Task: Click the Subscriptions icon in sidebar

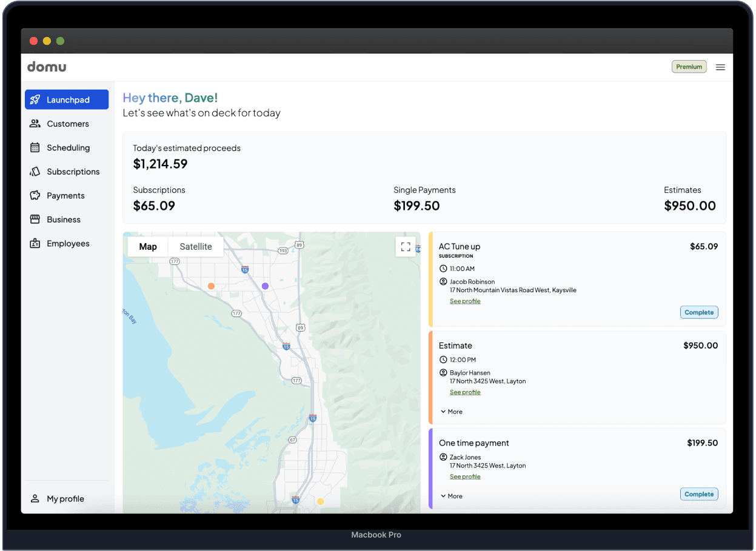Action: (x=35, y=172)
